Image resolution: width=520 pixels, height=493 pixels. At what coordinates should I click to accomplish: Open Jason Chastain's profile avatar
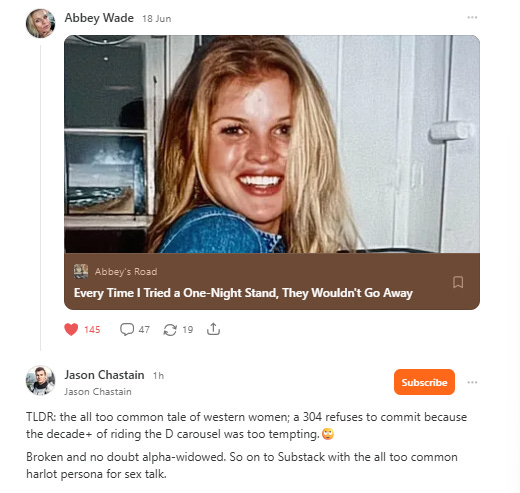(41, 380)
